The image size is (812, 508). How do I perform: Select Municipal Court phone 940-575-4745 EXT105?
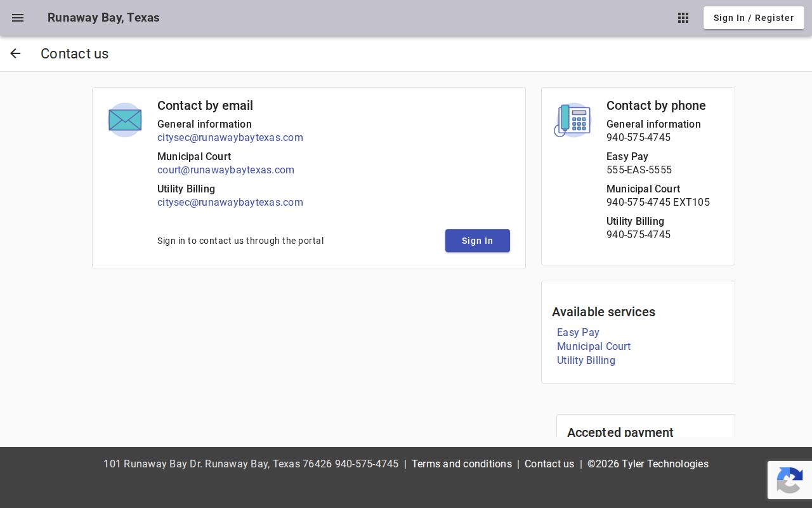tap(658, 203)
